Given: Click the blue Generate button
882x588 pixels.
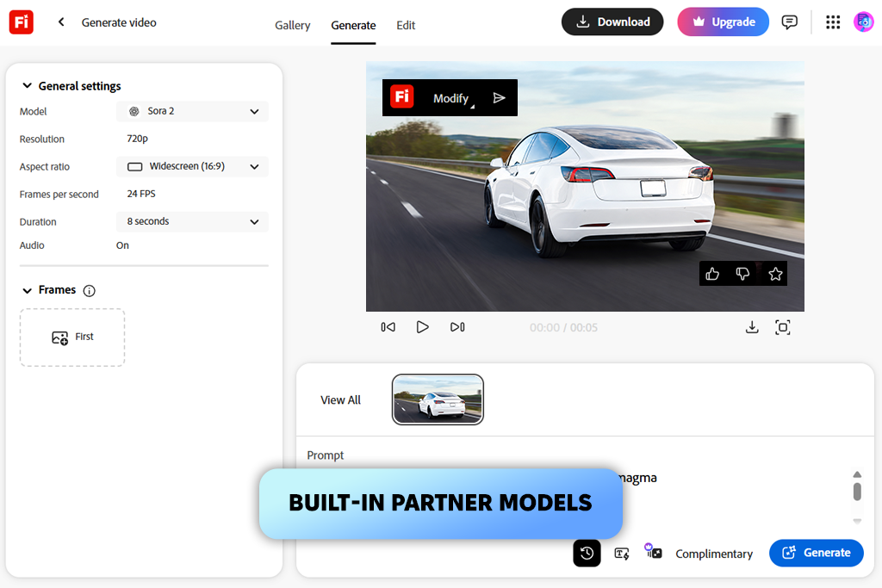Looking at the screenshot, I should (817, 553).
